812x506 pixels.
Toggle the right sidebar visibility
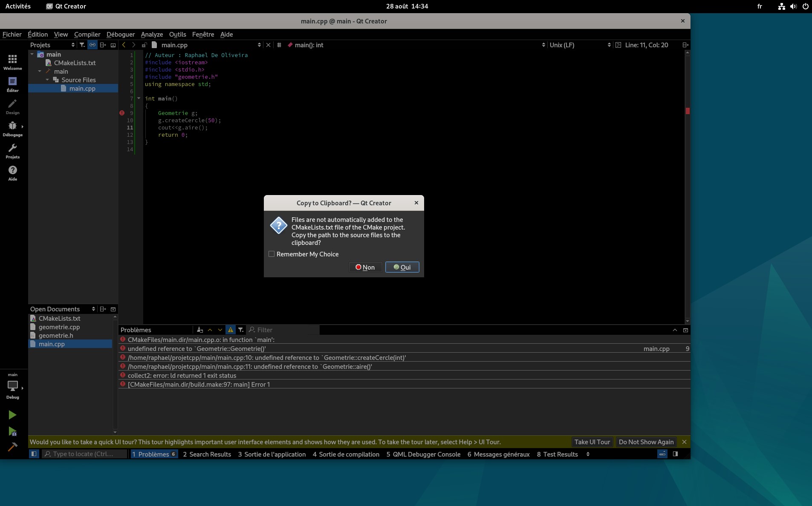pyautogui.click(x=675, y=454)
